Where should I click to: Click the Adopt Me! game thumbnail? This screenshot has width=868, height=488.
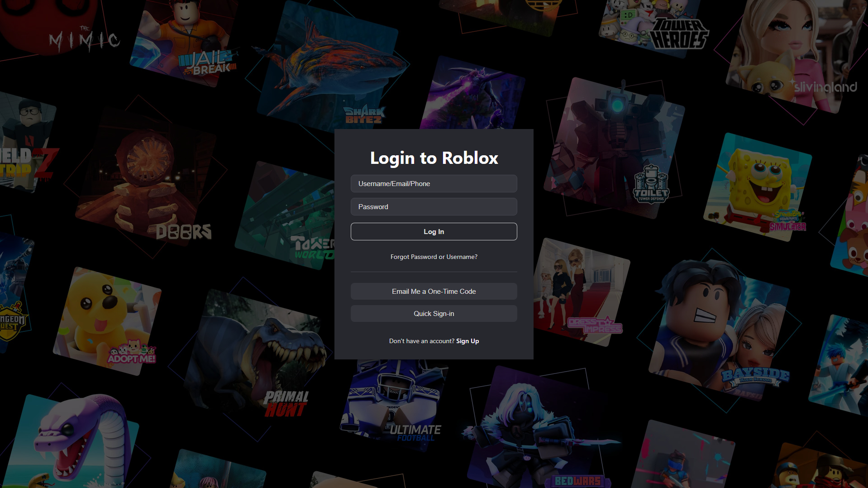[107, 321]
